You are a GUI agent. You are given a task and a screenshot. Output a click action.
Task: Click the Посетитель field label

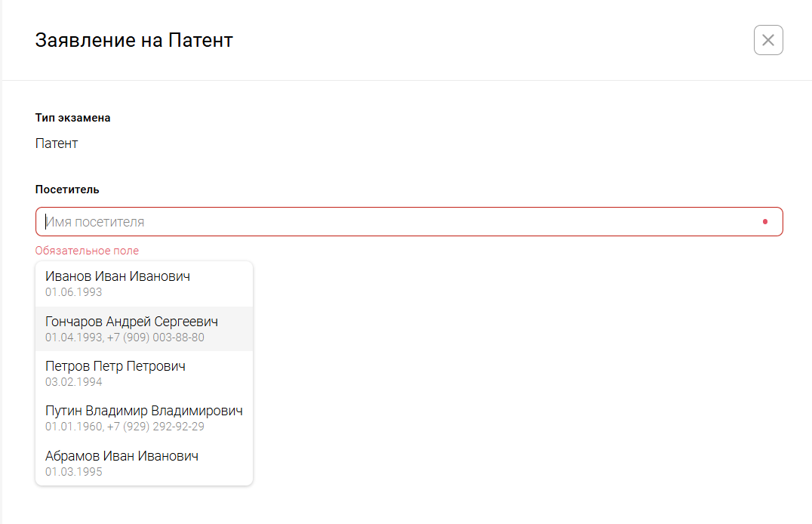(x=67, y=190)
